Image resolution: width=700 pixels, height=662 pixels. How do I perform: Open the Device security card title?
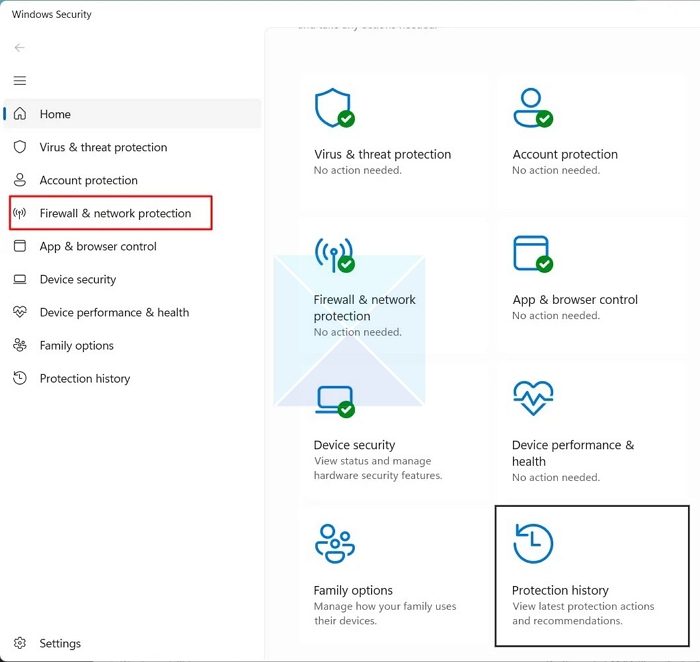[x=354, y=445]
